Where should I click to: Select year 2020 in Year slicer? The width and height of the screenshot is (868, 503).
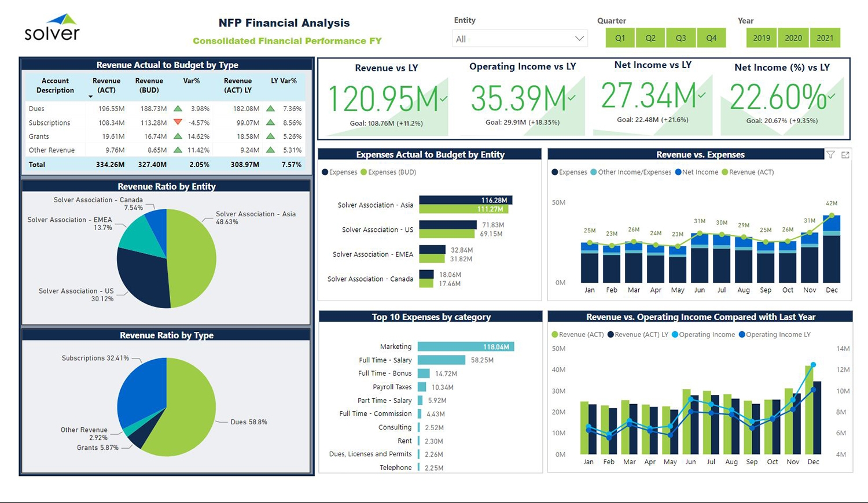click(x=793, y=38)
